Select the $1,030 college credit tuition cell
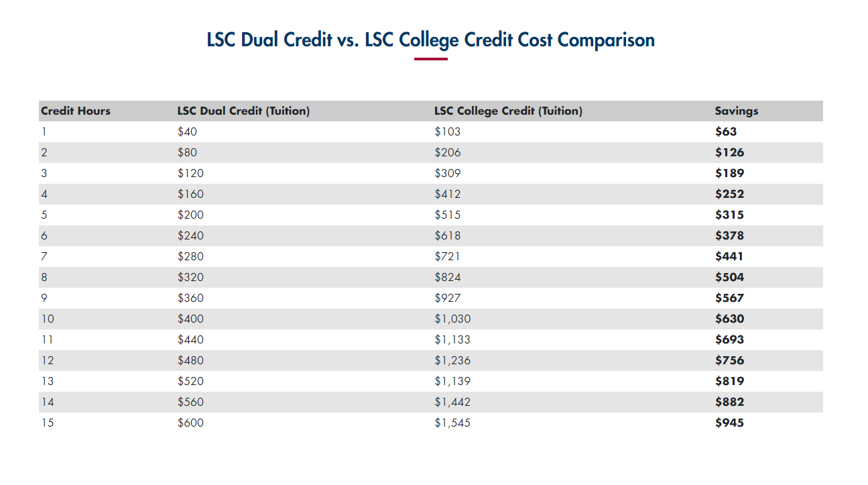868x485 pixels. [x=452, y=319]
